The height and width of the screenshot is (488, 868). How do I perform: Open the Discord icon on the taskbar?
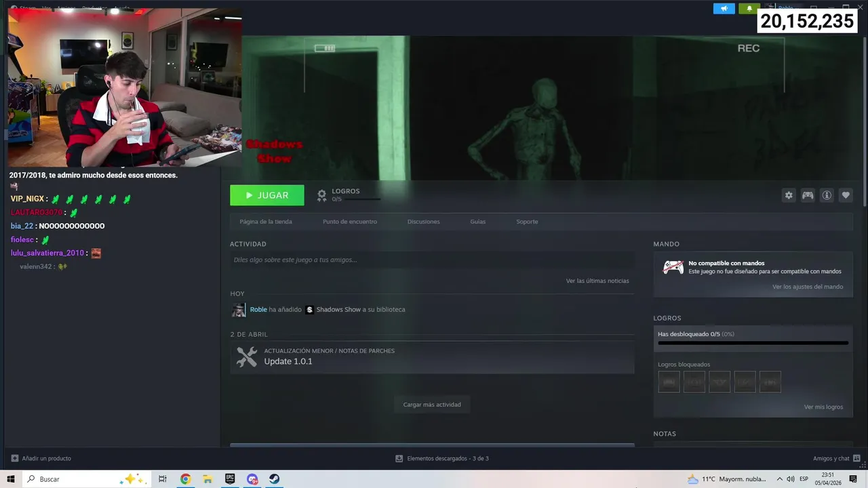tap(252, 479)
